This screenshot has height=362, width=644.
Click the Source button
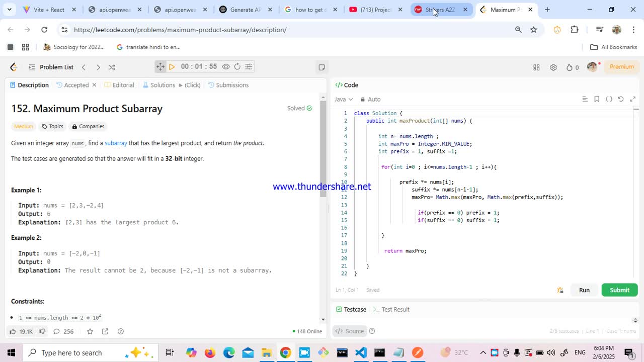tap(350, 331)
